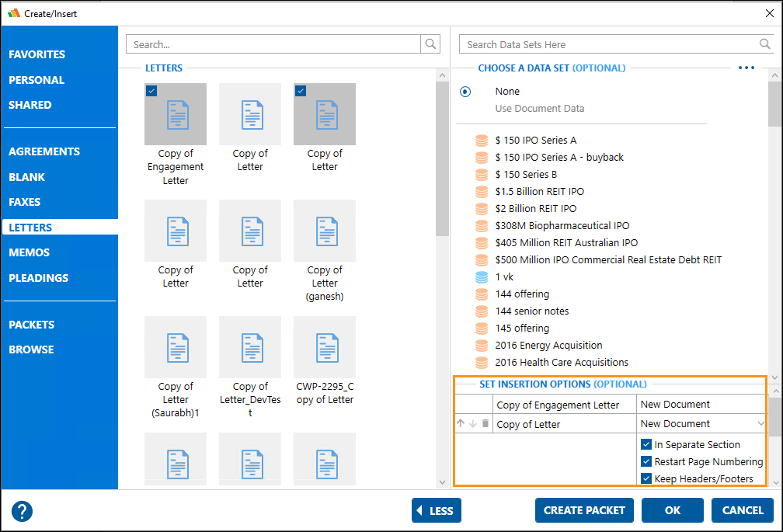Image resolution: width=783 pixels, height=532 pixels.
Task: Click the insertion options scroll down arrow
Action: click(775, 482)
